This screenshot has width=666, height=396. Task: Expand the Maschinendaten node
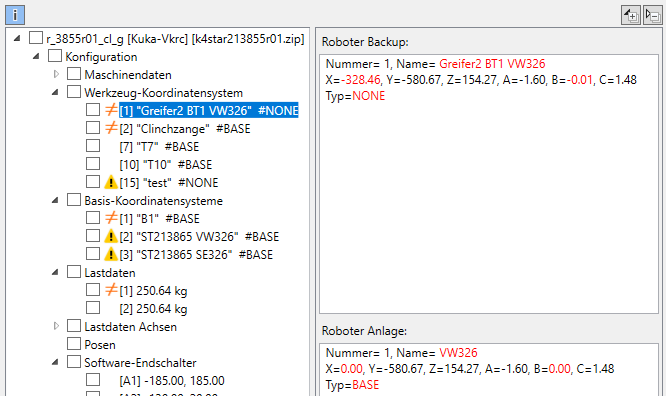(x=56, y=74)
